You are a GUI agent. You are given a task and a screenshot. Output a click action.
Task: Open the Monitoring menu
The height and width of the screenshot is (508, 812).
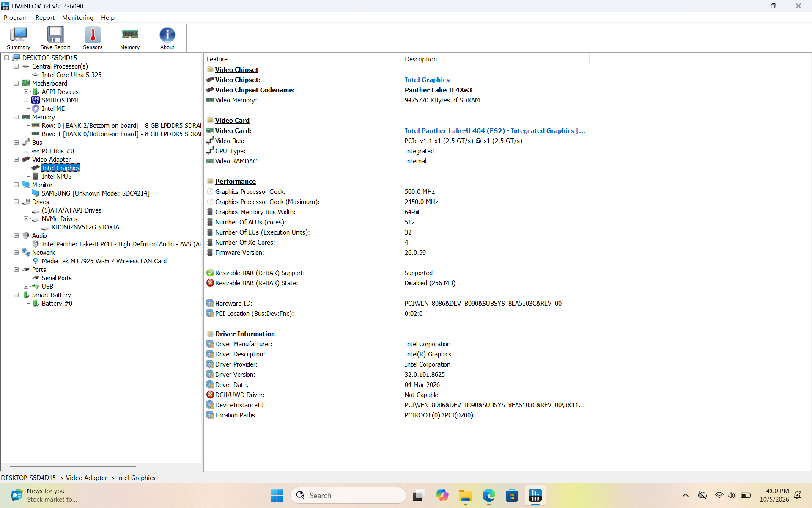pos(77,17)
